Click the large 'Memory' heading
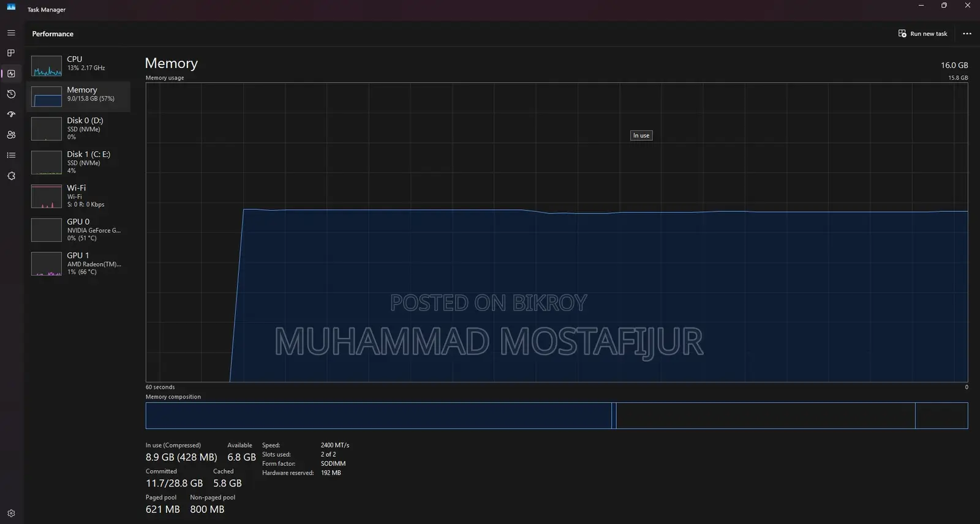Screen dimensions: 980x524 pyautogui.click(x=171, y=63)
